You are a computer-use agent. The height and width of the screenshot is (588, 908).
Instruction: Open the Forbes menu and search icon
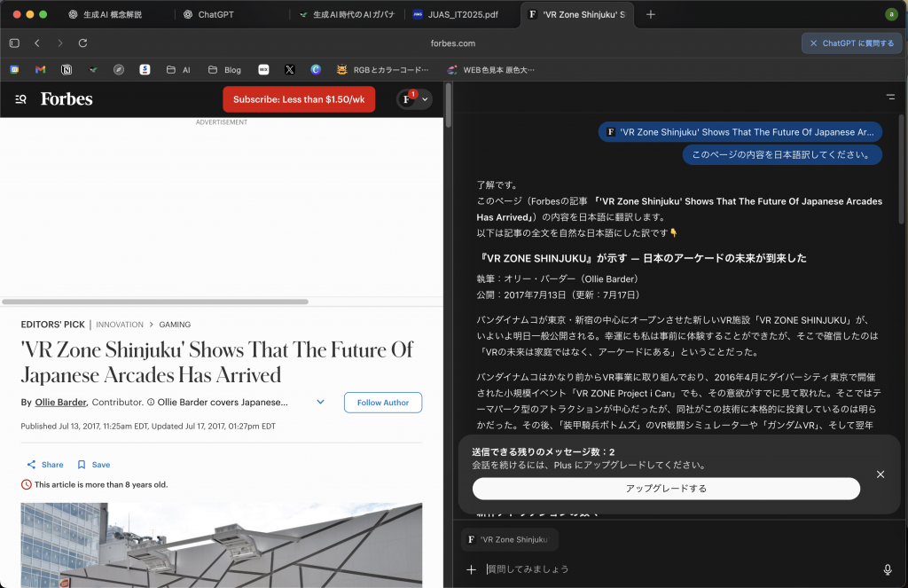pos(20,99)
